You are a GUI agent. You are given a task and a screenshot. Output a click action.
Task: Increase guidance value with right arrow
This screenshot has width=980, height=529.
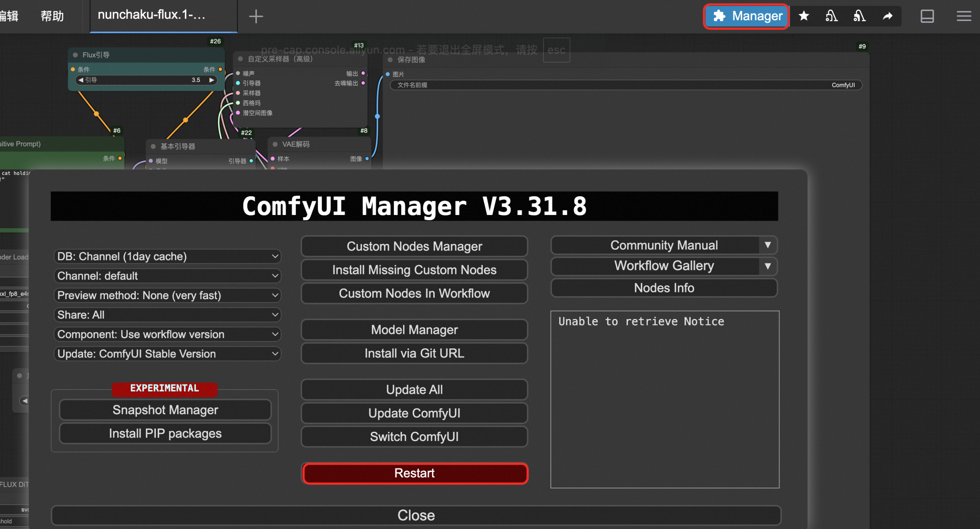click(x=211, y=80)
